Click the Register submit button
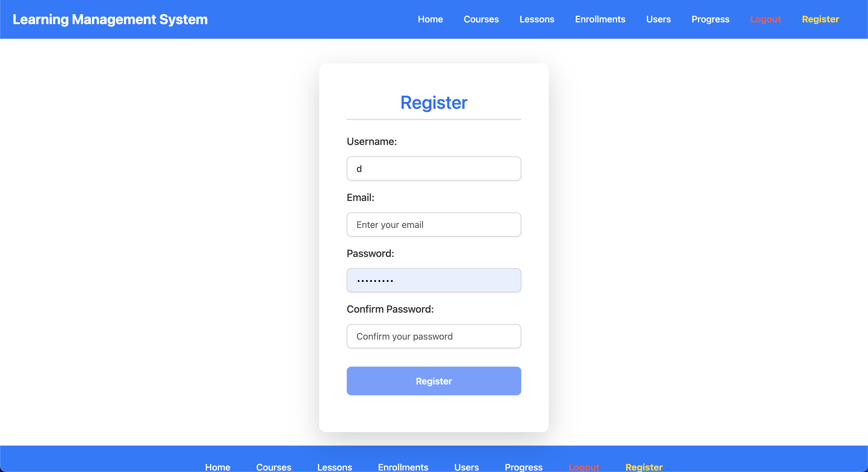Viewport: 868px width, 472px height. point(434,381)
